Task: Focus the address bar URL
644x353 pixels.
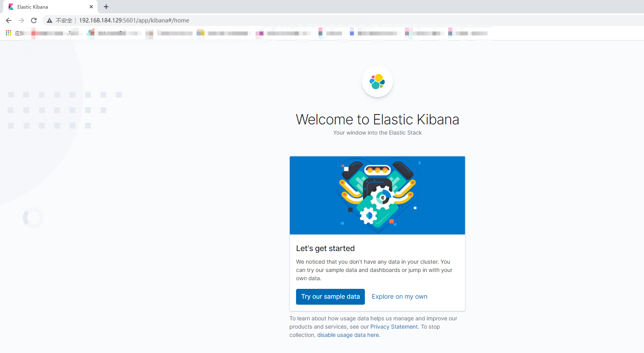Action: (x=134, y=20)
